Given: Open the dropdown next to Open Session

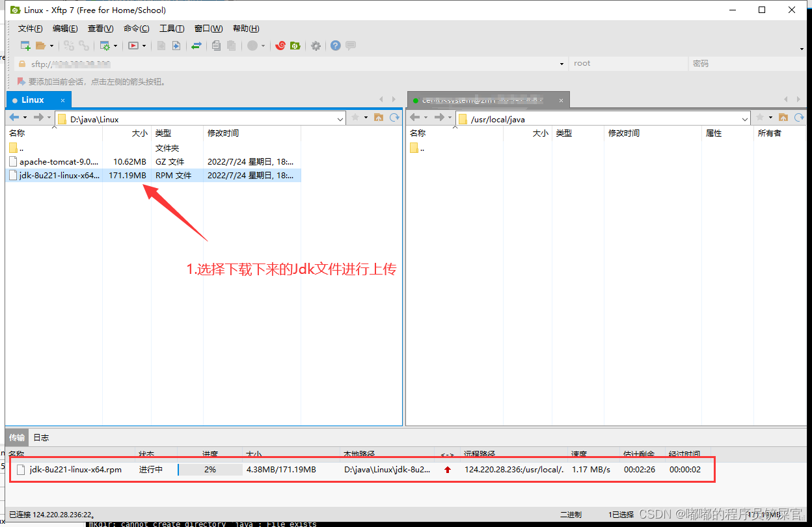Looking at the screenshot, I should tap(51, 46).
